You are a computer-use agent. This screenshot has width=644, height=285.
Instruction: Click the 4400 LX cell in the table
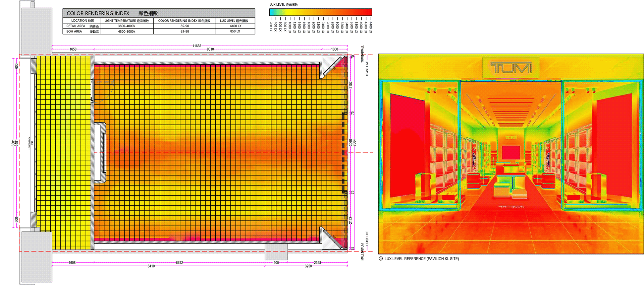coord(235,26)
